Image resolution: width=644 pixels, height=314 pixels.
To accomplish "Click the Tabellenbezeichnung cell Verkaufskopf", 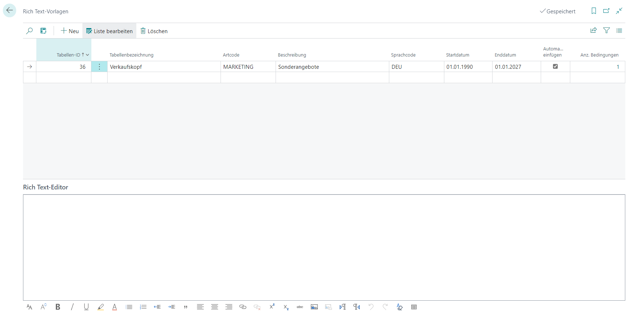I will click(164, 67).
